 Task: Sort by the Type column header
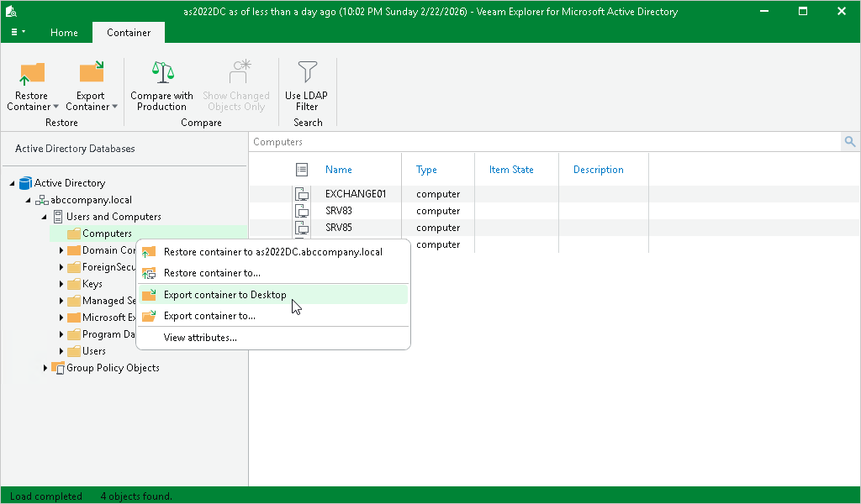(x=426, y=170)
